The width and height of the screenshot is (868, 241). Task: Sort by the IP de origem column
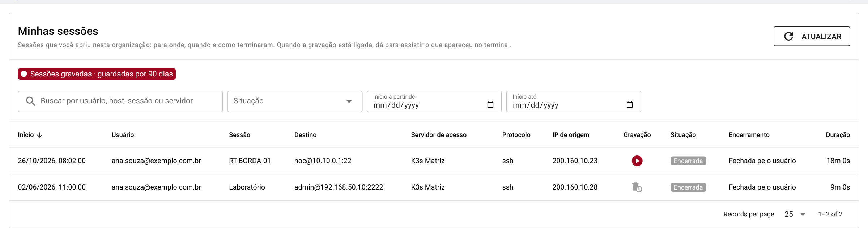(571, 135)
